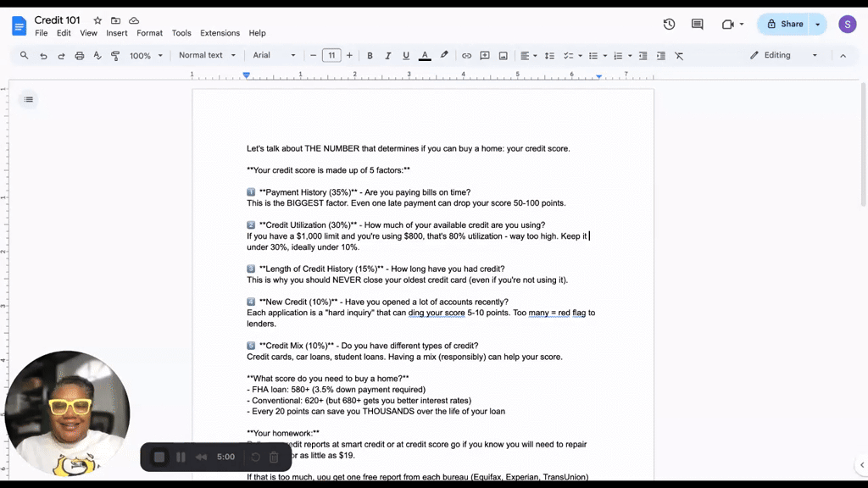Click the Credit 101 document title

click(x=57, y=20)
